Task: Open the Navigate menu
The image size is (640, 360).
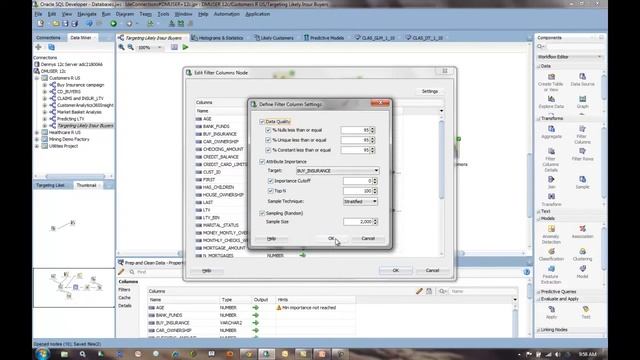Action: click(87, 14)
